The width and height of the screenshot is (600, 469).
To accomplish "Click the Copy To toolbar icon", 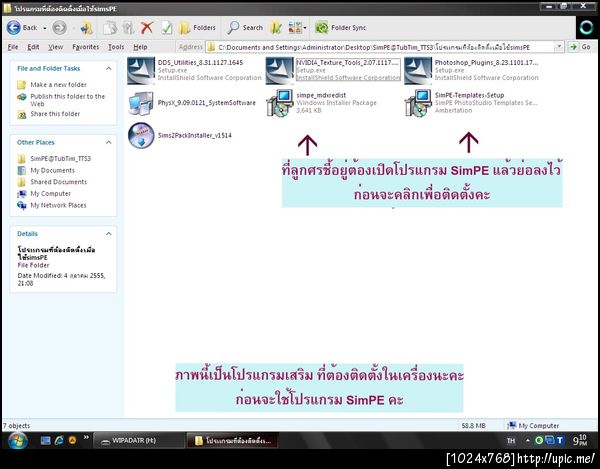I will 110,28.
